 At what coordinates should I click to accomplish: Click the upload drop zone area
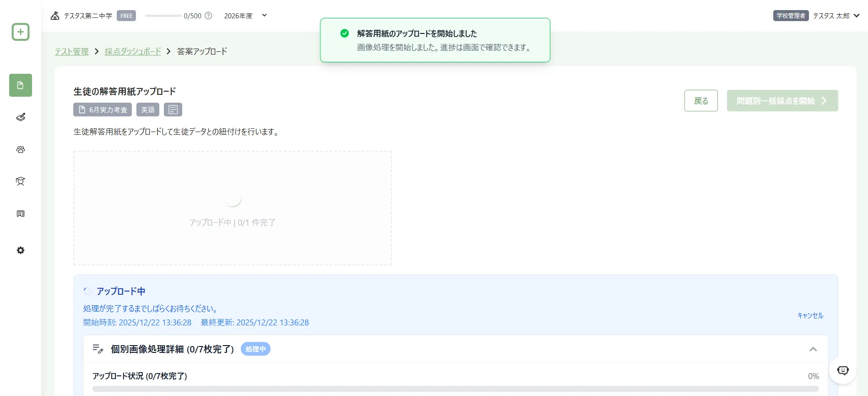point(233,208)
